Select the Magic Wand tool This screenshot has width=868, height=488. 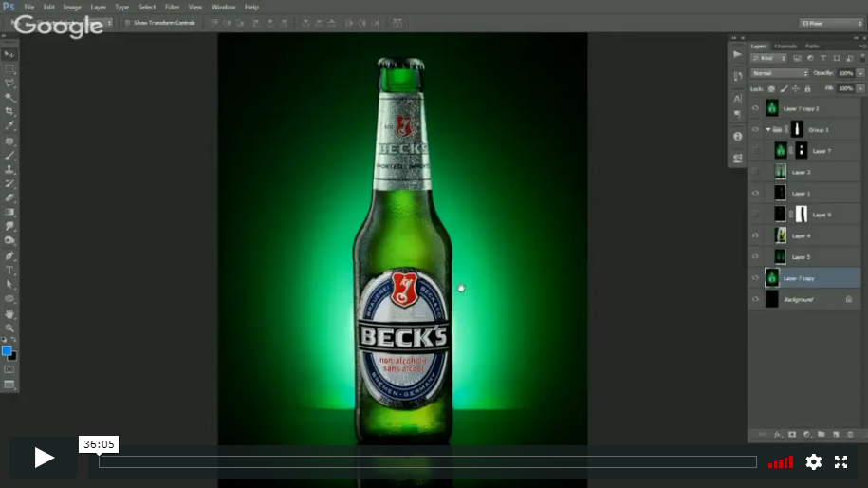coord(9,98)
